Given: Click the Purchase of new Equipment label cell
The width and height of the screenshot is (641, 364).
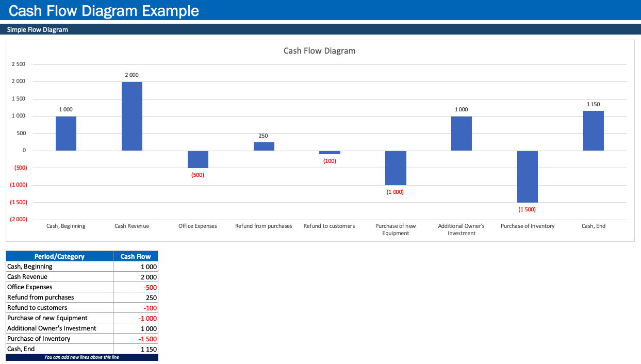Looking at the screenshot, I should tap(59, 318).
